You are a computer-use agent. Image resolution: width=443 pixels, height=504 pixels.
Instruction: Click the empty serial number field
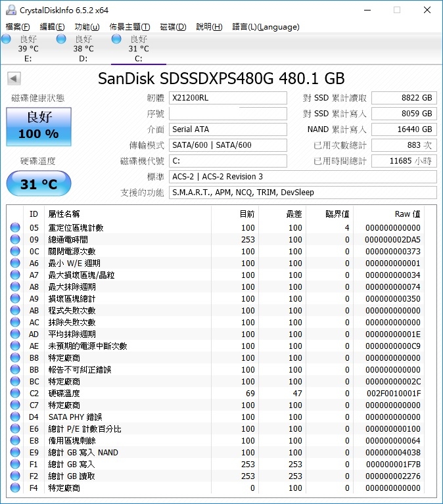(228, 114)
